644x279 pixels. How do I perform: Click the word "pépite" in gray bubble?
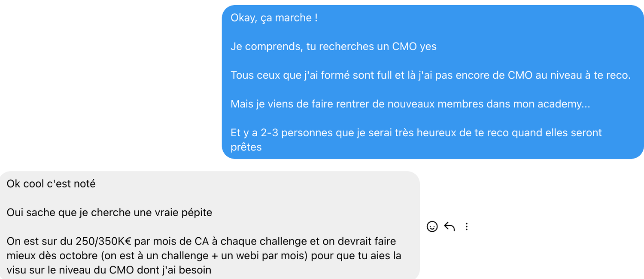pos(197,212)
